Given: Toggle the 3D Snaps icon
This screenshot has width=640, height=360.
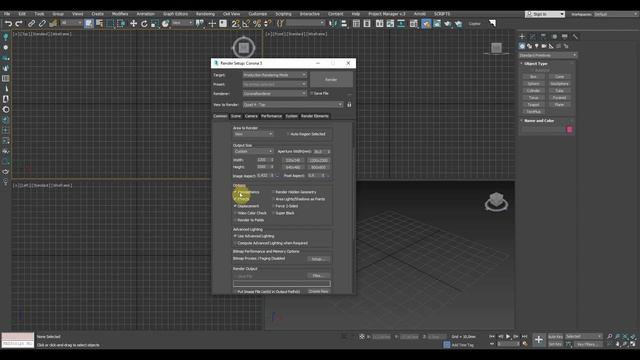Looking at the screenshot, I should [236, 24].
